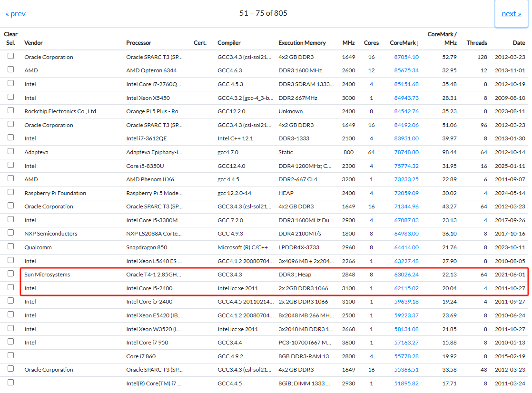Open the 55778.28 score link
The image size is (532, 393).
(406, 356)
